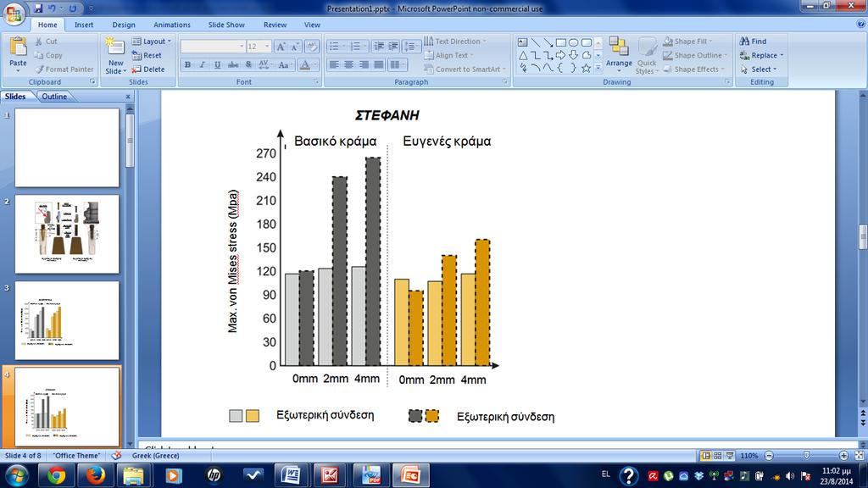Click the zoom slider handle

pos(807,455)
